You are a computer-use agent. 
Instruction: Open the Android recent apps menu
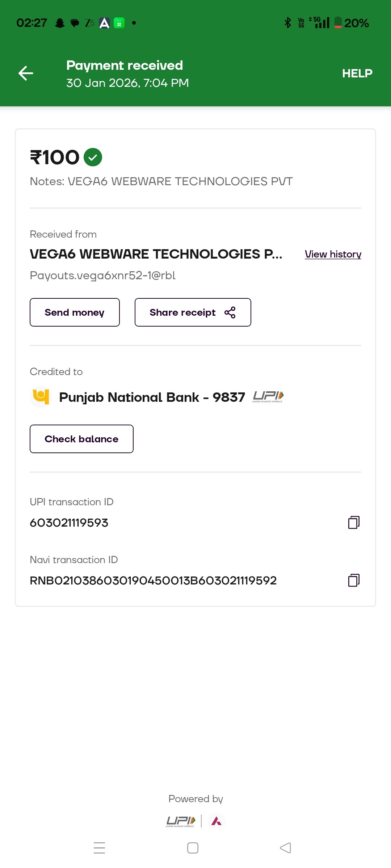(x=99, y=848)
